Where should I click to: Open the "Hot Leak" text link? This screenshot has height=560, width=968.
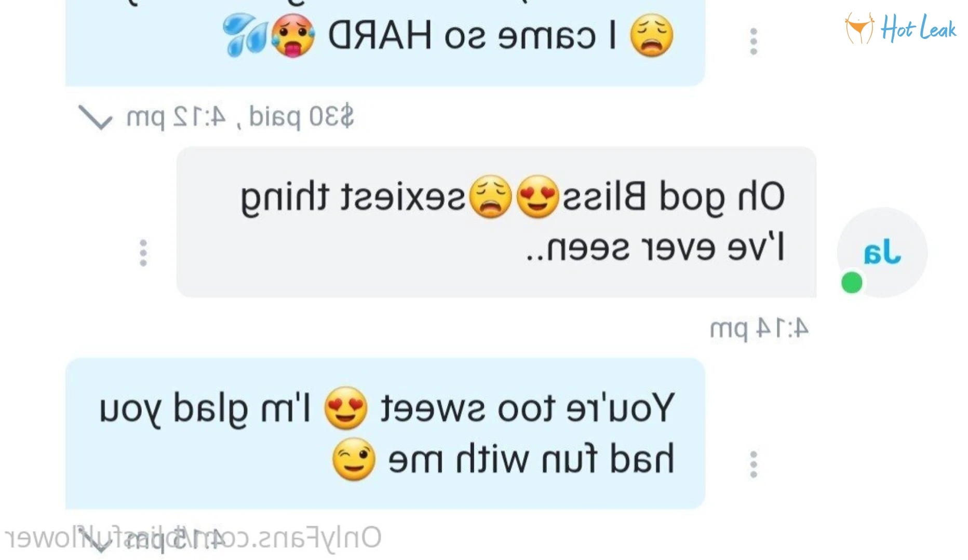(x=918, y=28)
